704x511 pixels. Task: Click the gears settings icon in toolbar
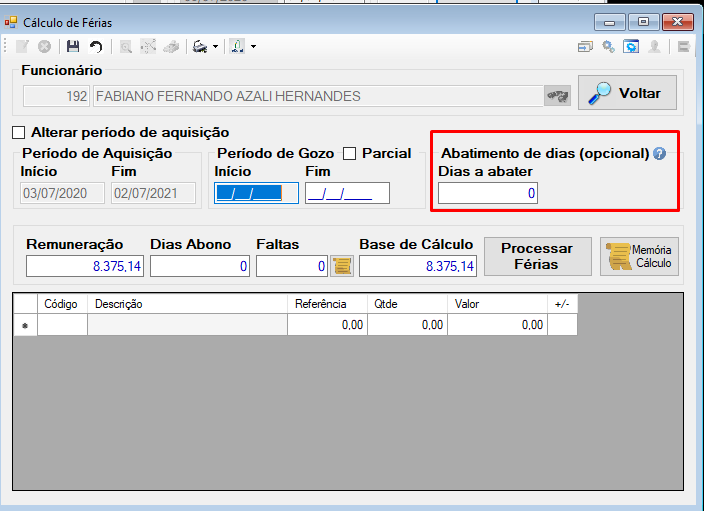pyautogui.click(x=608, y=46)
